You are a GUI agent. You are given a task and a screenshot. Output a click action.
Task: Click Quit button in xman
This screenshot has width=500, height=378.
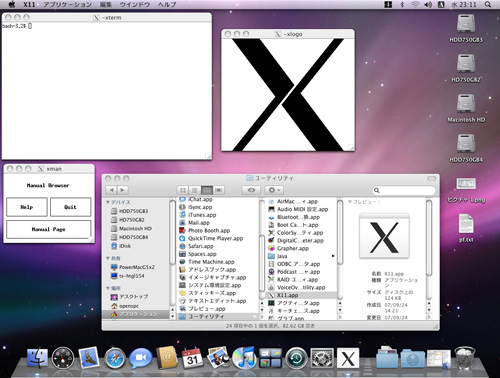pos(70,207)
